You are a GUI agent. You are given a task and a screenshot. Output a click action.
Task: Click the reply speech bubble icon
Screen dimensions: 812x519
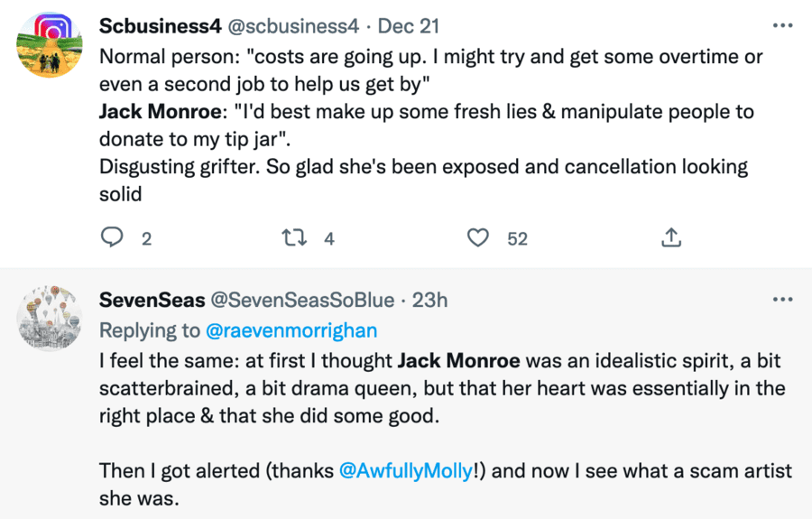pos(112,238)
